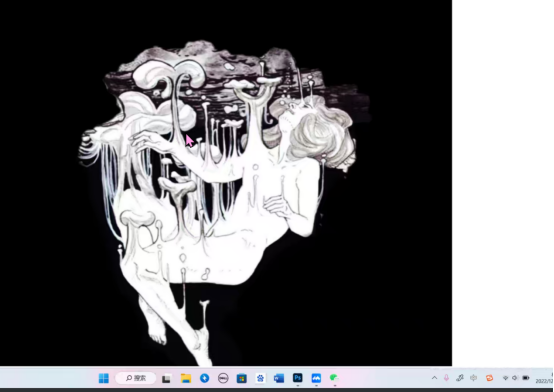Open the Wi-Fi network flyout
The image size is (554, 392).
pyautogui.click(x=506, y=378)
